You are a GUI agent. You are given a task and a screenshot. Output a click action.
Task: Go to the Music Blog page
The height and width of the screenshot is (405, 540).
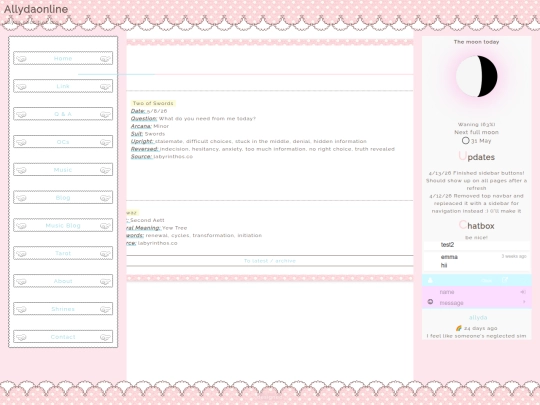tap(63, 226)
